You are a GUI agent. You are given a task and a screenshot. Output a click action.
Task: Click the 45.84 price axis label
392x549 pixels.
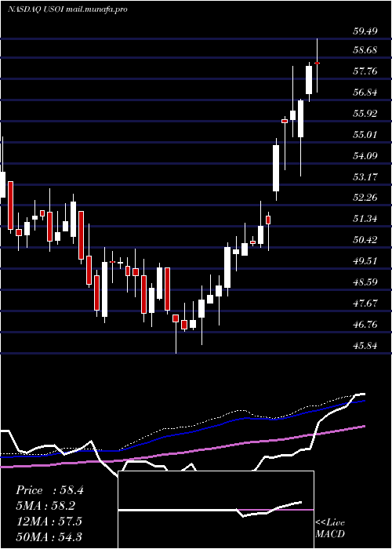[365, 346]
